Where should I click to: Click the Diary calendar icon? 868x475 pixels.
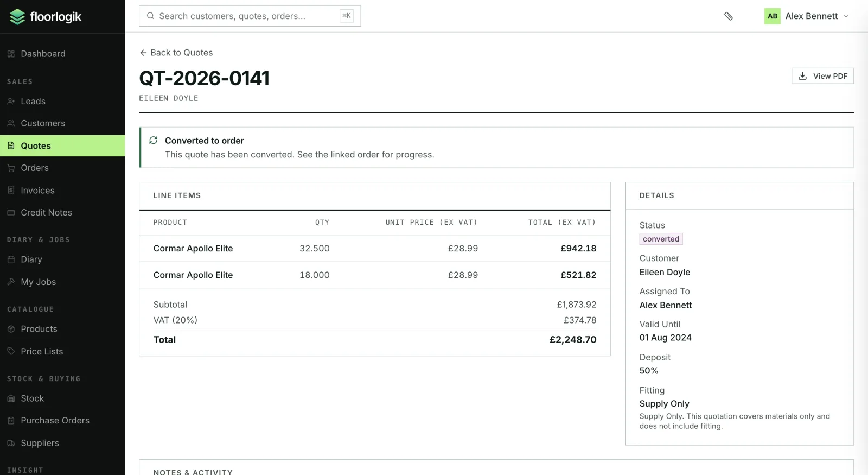11,259
